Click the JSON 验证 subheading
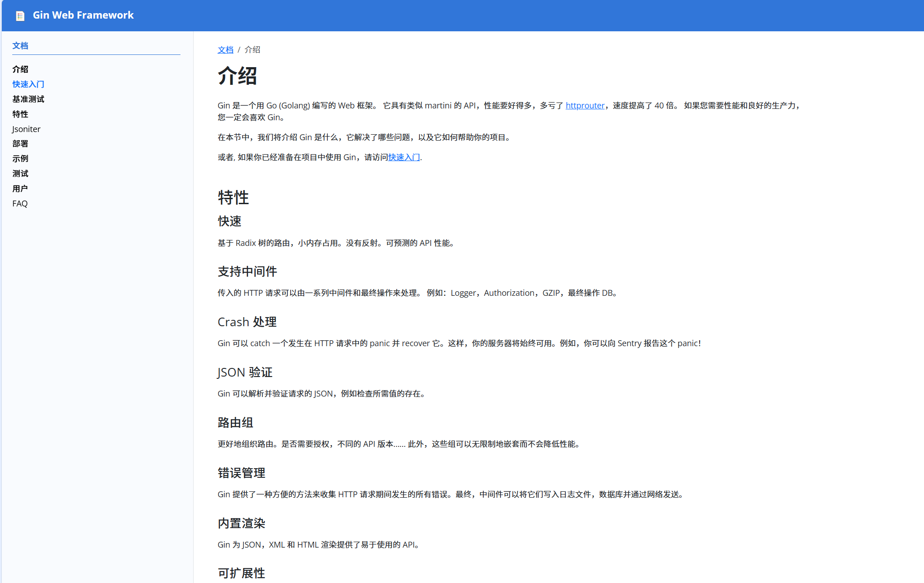Image resolution: width=924 pixels, height=583 pixels. click(x=245, y=372)
